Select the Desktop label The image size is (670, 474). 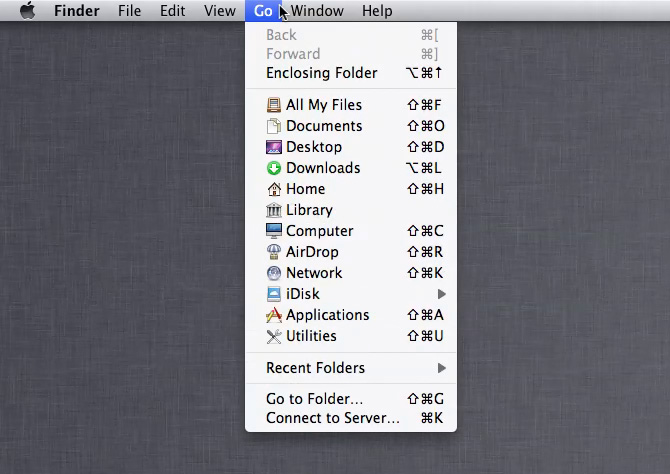[x=314, y=147]
